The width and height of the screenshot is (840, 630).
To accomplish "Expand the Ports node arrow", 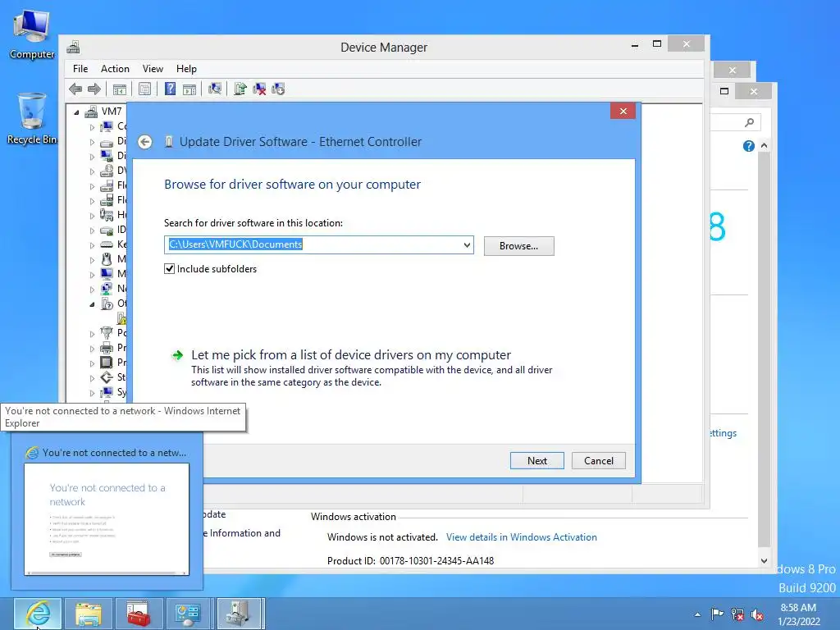I will 92,334.
